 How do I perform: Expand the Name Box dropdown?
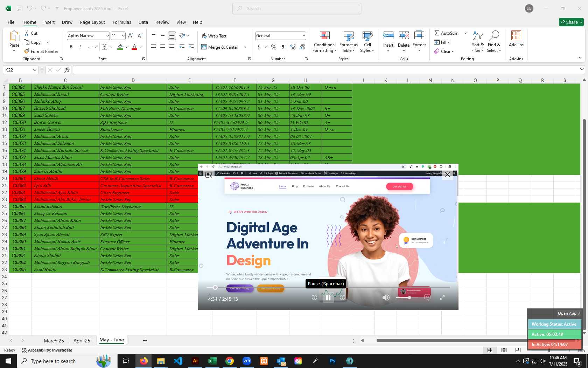pyautogui.click(x=34, y=70)
